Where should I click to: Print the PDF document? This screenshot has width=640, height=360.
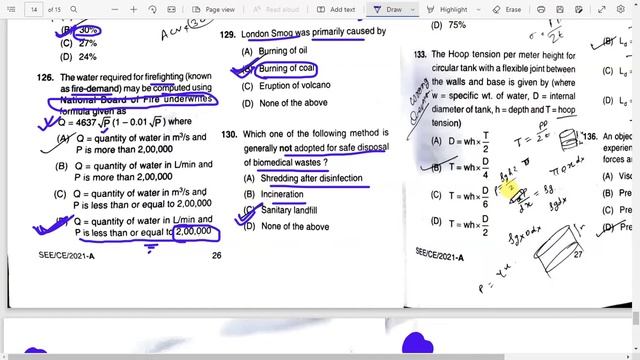(x=541, y=9)
